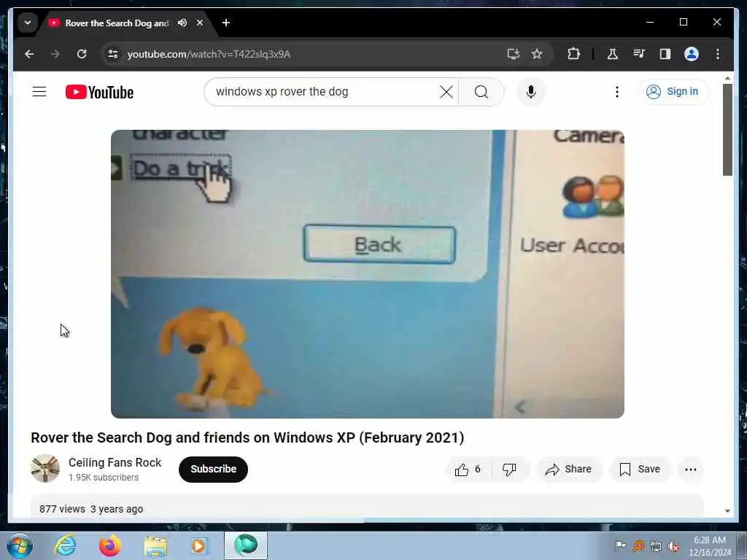Bookmark this page with the star
The image size is (747, 560).
pyautogui.click(x=537, y=54)
